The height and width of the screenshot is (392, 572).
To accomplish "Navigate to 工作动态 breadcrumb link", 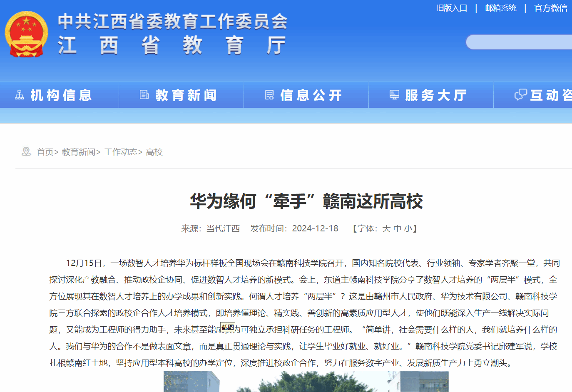I will [121, 152].
